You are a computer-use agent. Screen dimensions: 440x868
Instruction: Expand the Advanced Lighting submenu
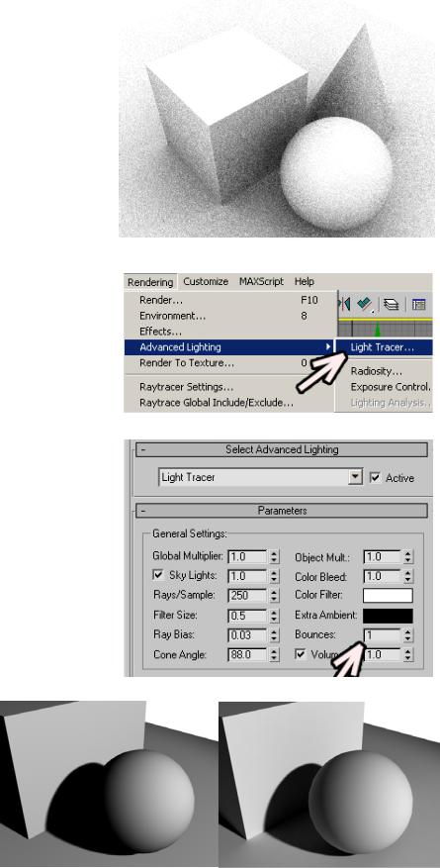click(x=230, y=347)
